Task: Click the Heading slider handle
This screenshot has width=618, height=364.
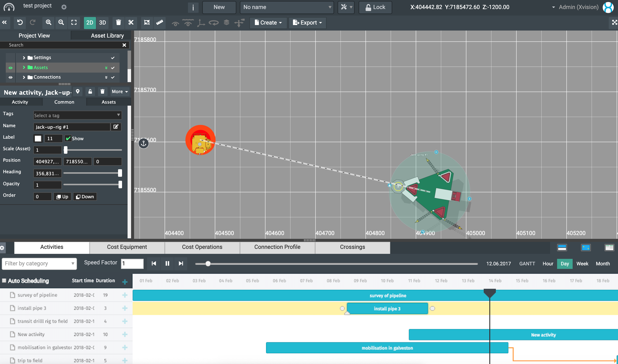Action: point(120,173)
